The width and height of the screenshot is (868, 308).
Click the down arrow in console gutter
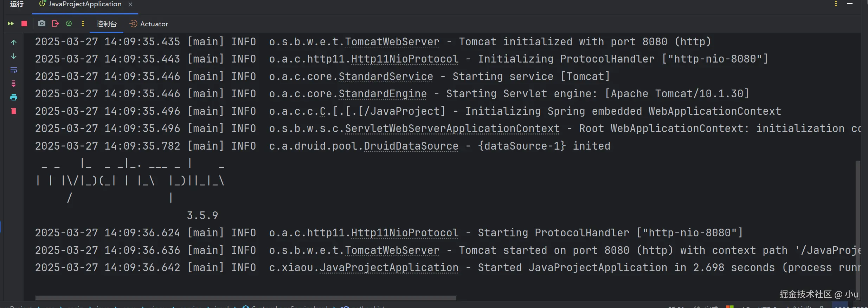14,56
